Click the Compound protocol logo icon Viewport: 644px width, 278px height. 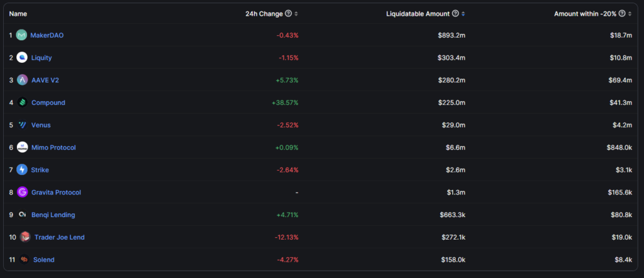22,103
